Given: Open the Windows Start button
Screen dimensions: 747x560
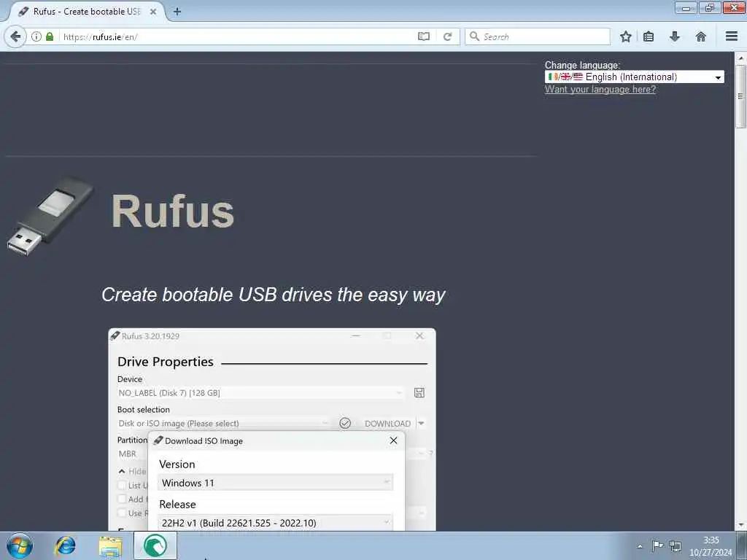Looking at the screenshot, I should [20, 545].
